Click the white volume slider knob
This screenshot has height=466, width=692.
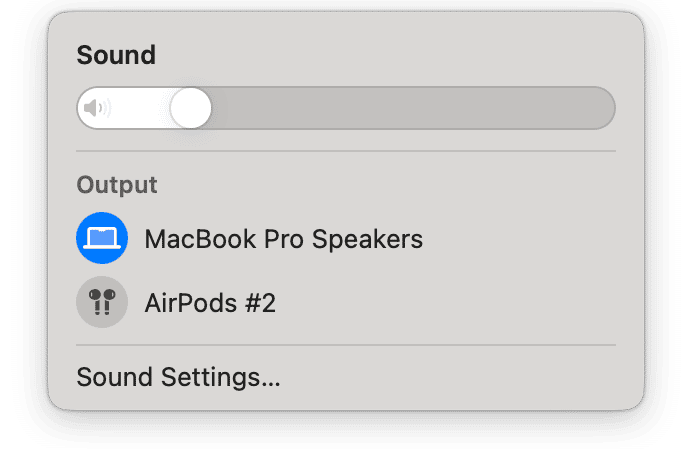[191, 108]
